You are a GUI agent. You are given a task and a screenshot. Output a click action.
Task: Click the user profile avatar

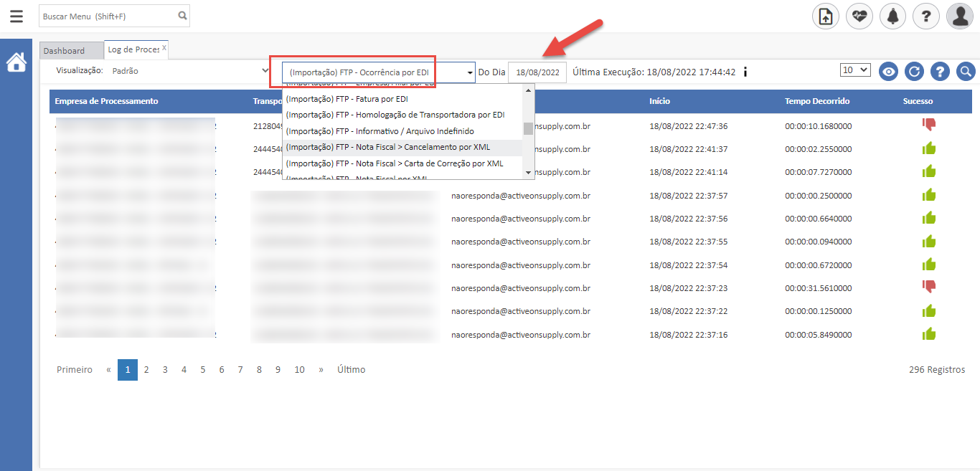[x=959, y=16]
